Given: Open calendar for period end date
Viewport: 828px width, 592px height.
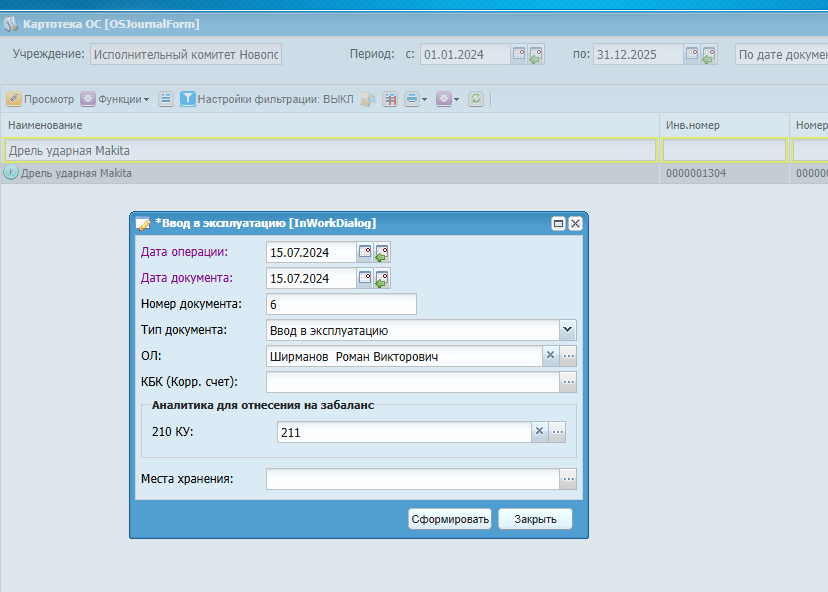Looking at the screenshot, I should (692, 54).
